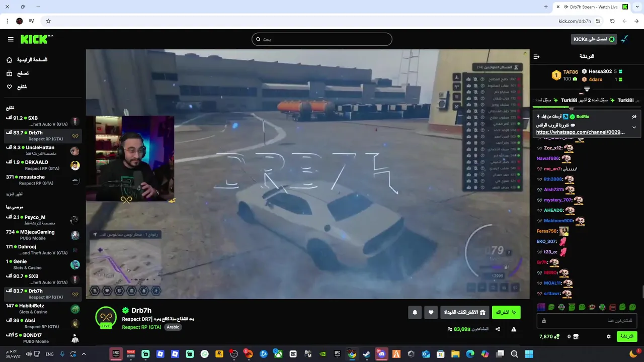Click report warning triangle icon
The height and width of the screenshot is (362, 644).
pos(514,329)
